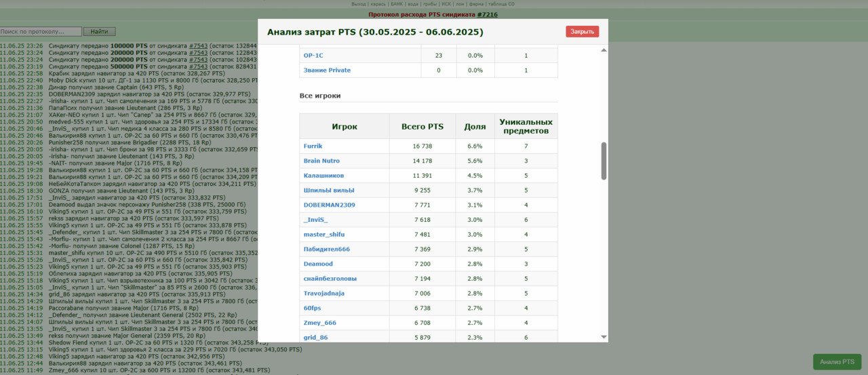The width and height of the screenshot is (868, 375).
Task: Click the таблица СО link in top navigation
Action: point(501,4)
